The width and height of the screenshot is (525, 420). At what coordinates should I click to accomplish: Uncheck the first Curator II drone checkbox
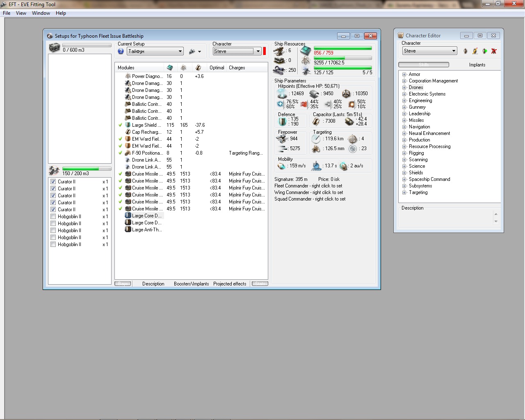pyautogui.click(x=53, y=182)
